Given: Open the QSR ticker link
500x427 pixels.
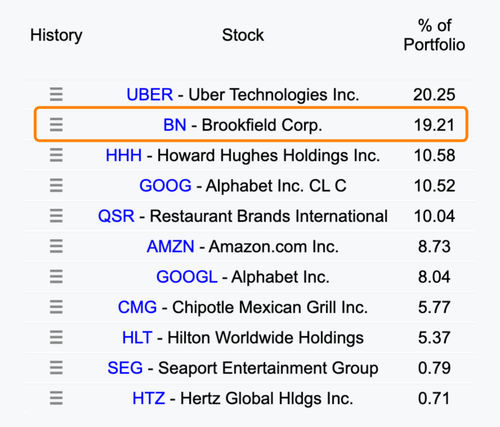Looking at the screenshot, I should (x=116, y=216).
